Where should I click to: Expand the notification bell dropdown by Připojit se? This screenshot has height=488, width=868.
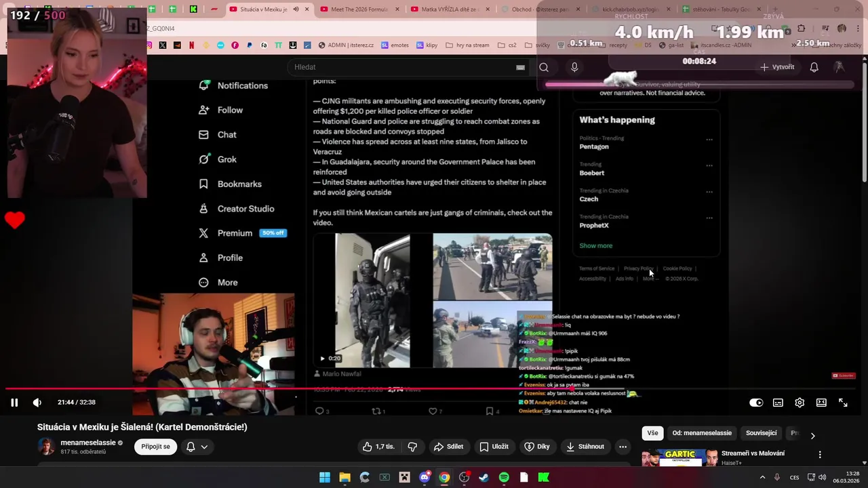pos(197,447)
